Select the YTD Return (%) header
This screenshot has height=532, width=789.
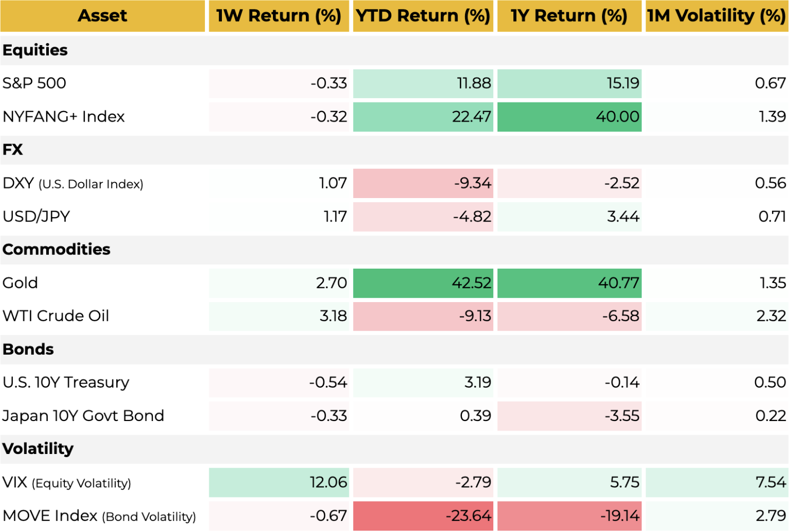(423, 16)
